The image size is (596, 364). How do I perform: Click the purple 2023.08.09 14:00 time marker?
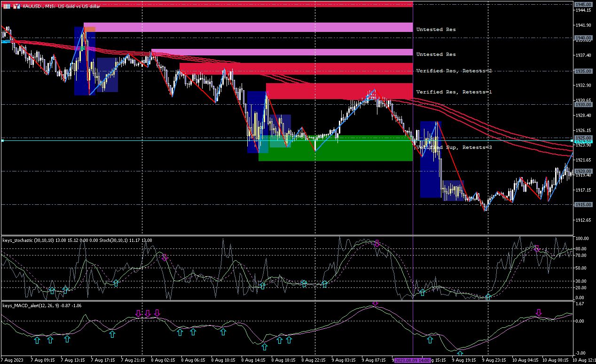[413, 360]
